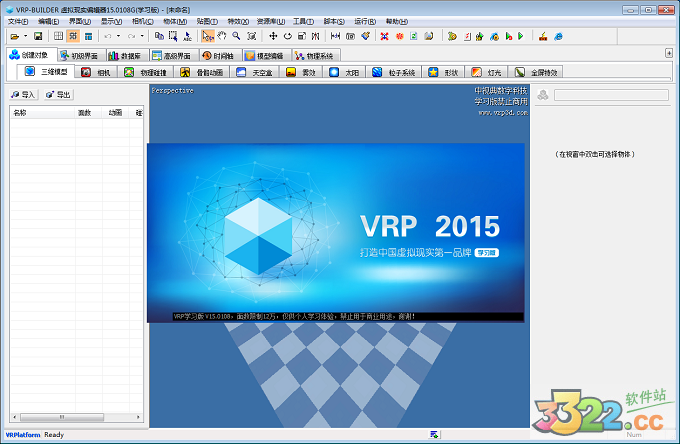680x444 pixels.
Task: Click the 导入 import button
Action: point(23,95)
